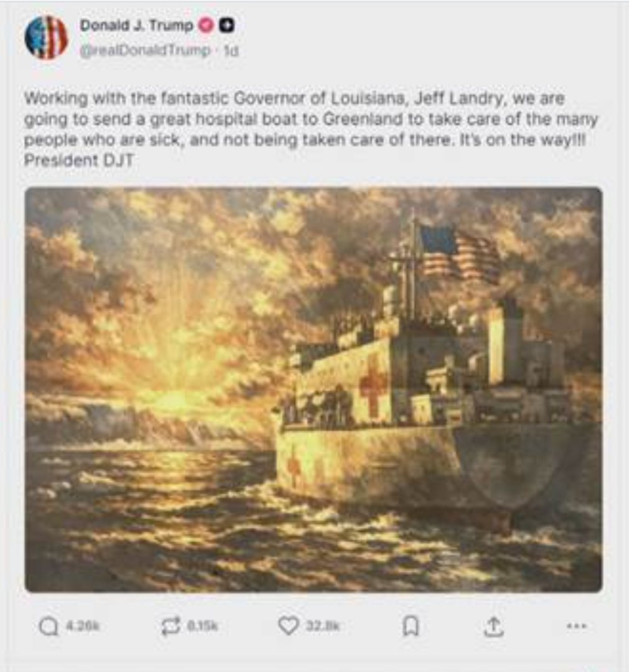
Task: Repost using the circular arrows icon
Action: 171,627
